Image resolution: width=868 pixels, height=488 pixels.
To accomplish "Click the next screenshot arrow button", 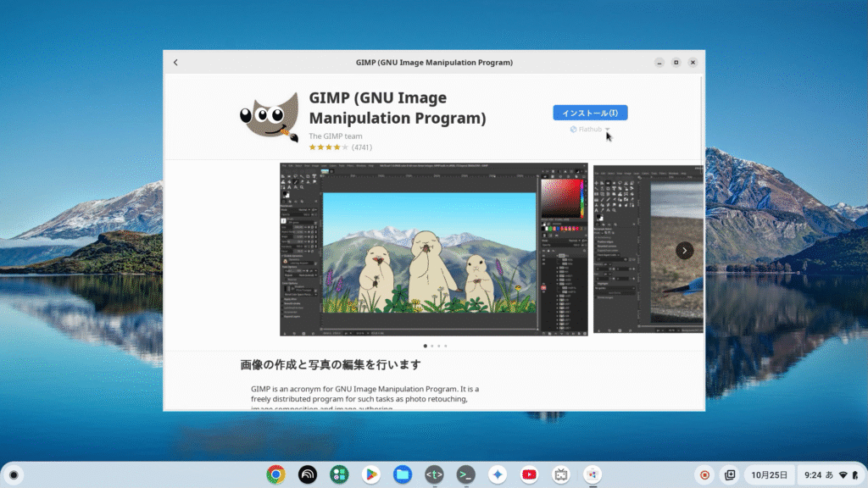I will pos(684,251).
